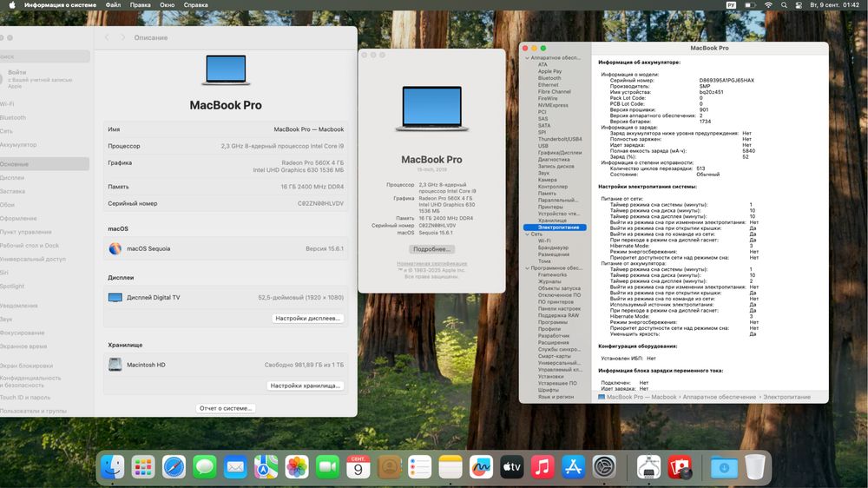Select Thunderbolt/USB4 in the sidebar
This screenshot has height=488, width=868.
[560, 139]
